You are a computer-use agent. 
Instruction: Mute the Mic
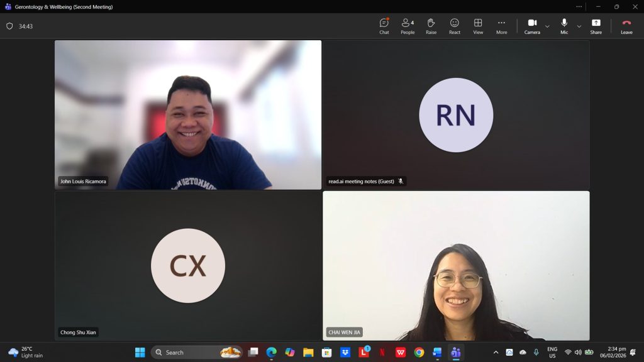pyautogui.click(x=564, y=26)
